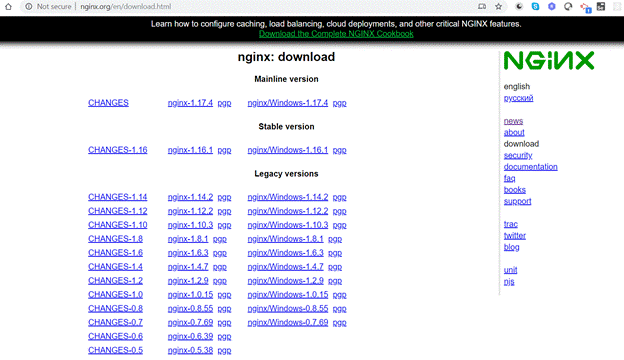Download nginx/Windows-1.8.1
This screenshot has height=360, width=624.
click(x=285, y=239)
